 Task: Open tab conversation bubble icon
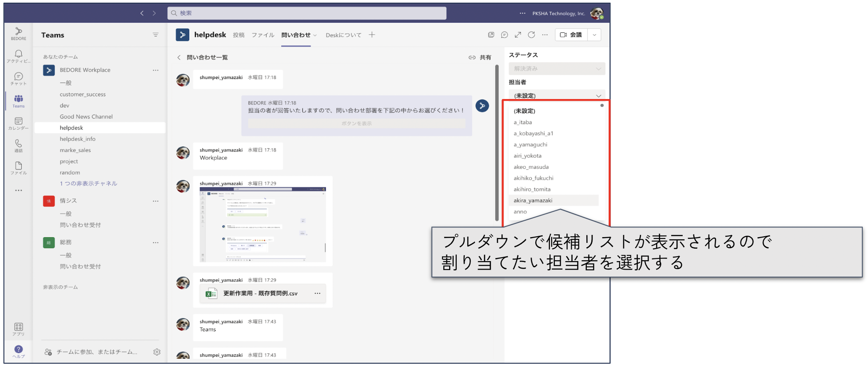[504, 35]
